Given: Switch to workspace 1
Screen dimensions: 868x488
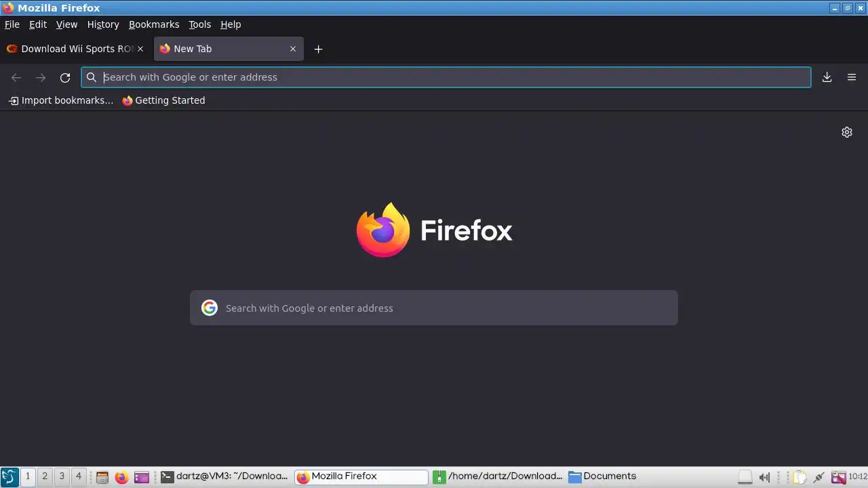Looking at the screenshot, I should click(28, 476).
